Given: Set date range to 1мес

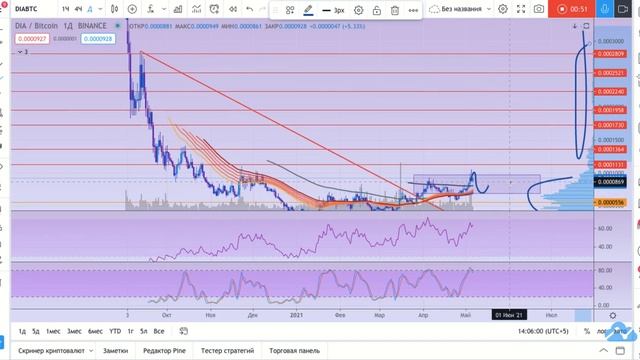Looking at the screenshot, I should (x=53, y=331).
